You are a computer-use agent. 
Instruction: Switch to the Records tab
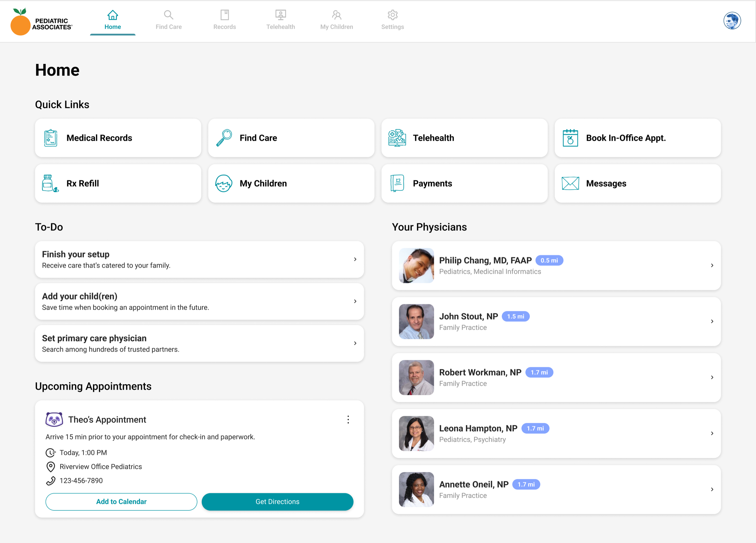pos(225,21)
